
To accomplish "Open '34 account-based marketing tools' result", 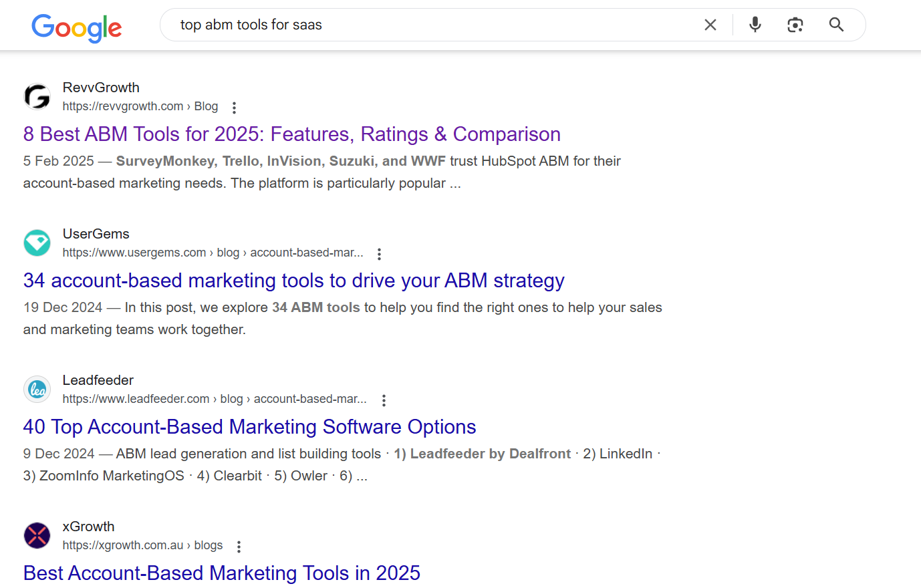I will (294, 281).
